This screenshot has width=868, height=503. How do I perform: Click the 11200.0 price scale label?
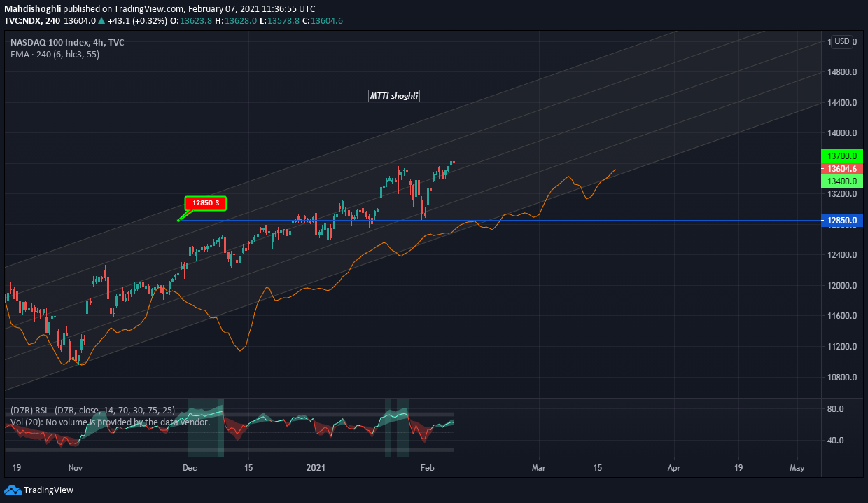843,347
